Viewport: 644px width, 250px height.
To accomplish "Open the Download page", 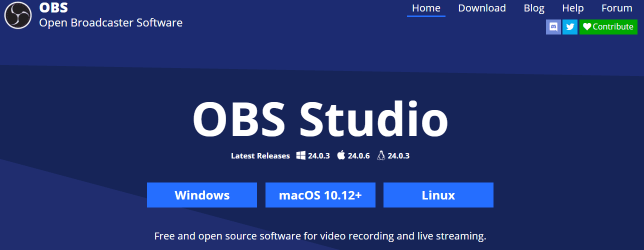I will [482, 8].
